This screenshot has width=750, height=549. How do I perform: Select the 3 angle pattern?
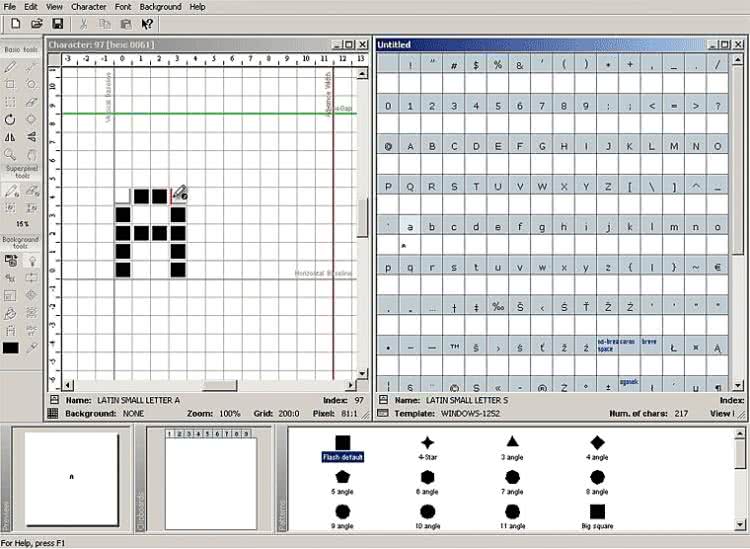[x=512, y=448]
